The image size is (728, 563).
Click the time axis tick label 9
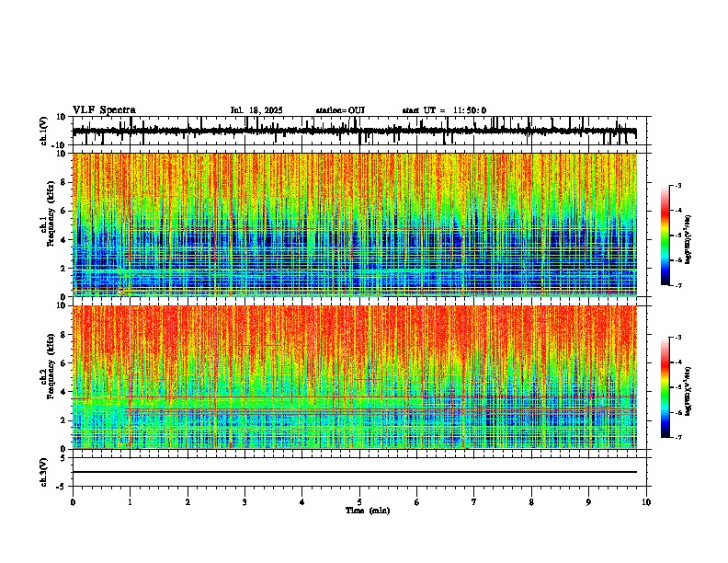pyautogui.click(x=588, y=502)
